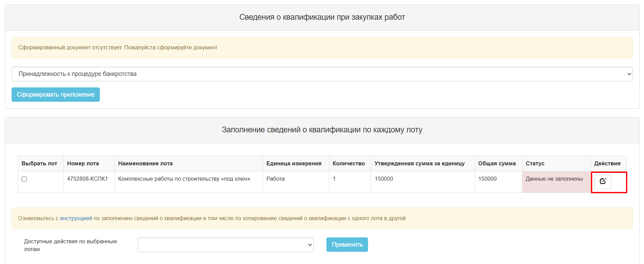The height and width of the screenshot is (264, 644).
Task: Expand the Доступные действия по выбранным лотам dropdown
Action: point(225,245)
